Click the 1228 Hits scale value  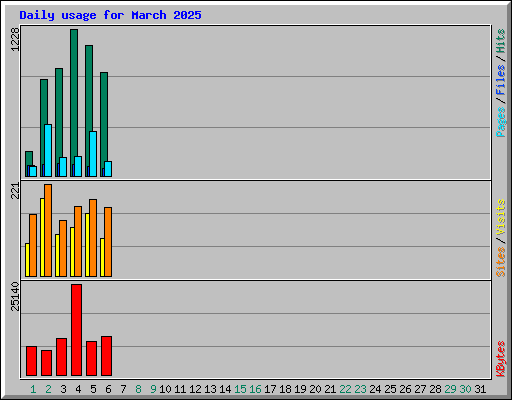click(x=15, y=39)
